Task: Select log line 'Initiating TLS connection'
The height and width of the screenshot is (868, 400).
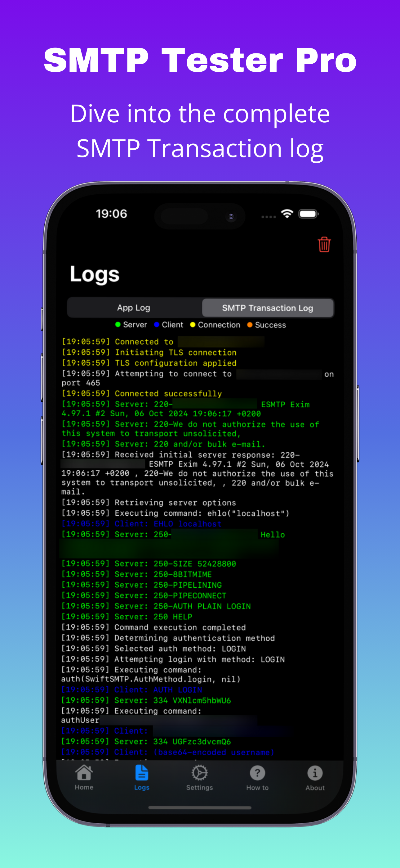Action: click(x=149, y=352)
